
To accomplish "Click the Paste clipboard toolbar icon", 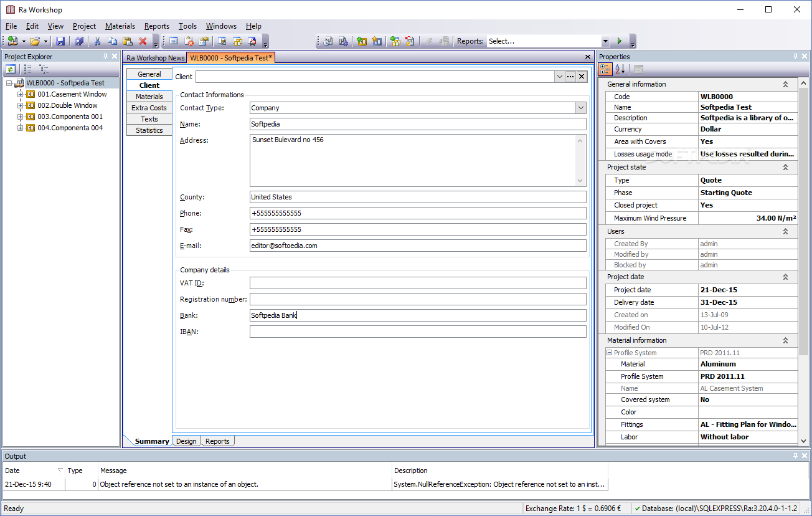I will [x=128, y=41].
